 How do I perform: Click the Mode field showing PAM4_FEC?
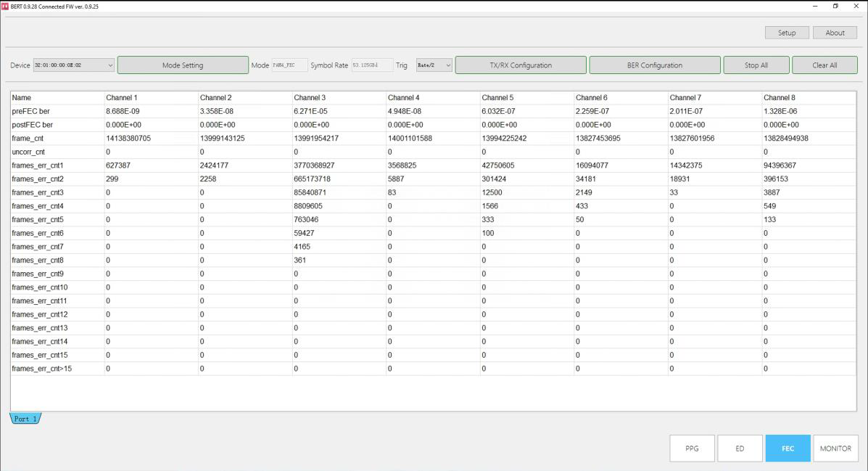[289, 65]
